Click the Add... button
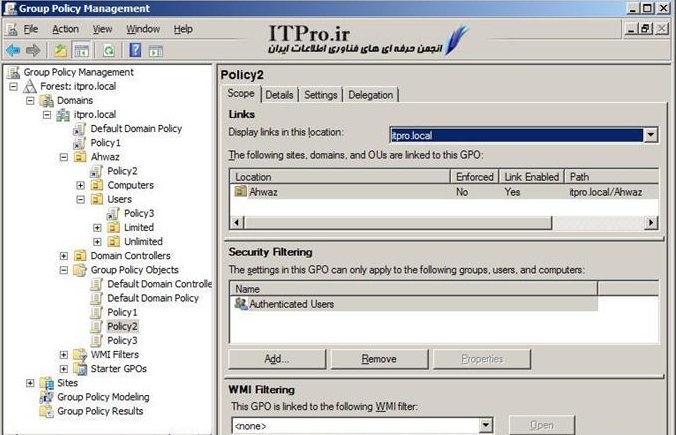The height and width of the screenshot is (435, 676). pyautogui.click(x=277, y=359)
